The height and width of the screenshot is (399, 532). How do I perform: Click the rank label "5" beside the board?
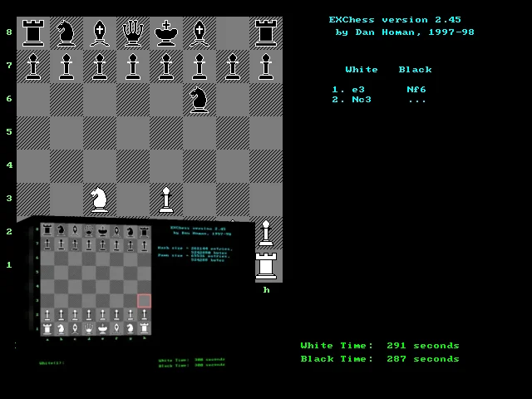(x=9, y=131)
